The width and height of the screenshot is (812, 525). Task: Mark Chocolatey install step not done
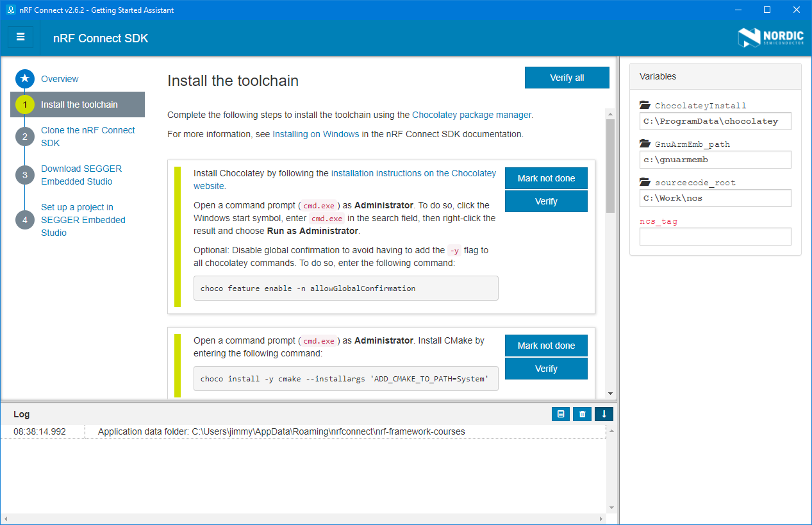tap(546, 178)
